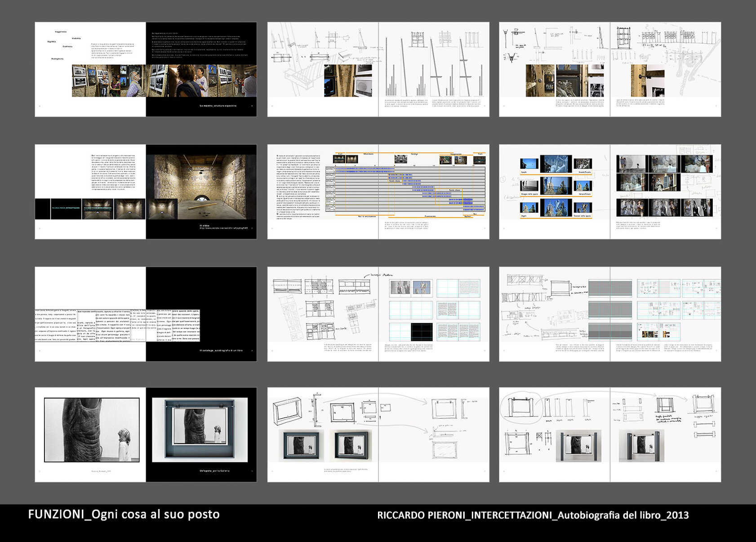The height and width of the screenshot is (542, 756).
Task: Select the 'Leggerezza' keyword text
Action: point(61,31)
